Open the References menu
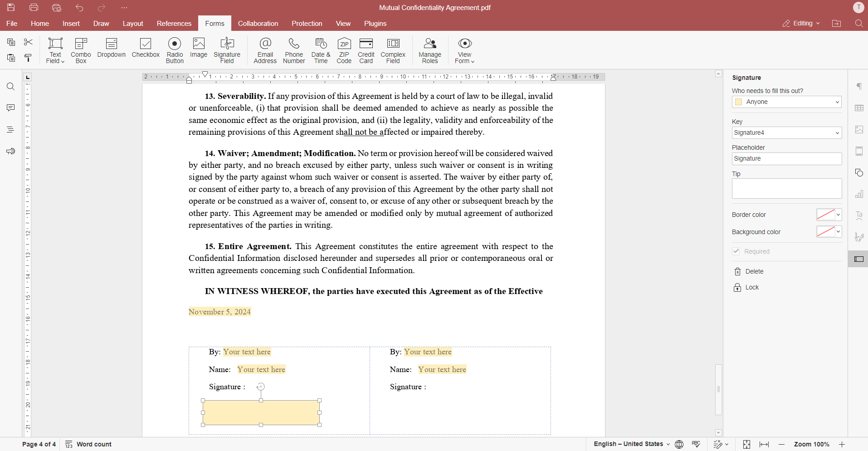 point(174,23)
